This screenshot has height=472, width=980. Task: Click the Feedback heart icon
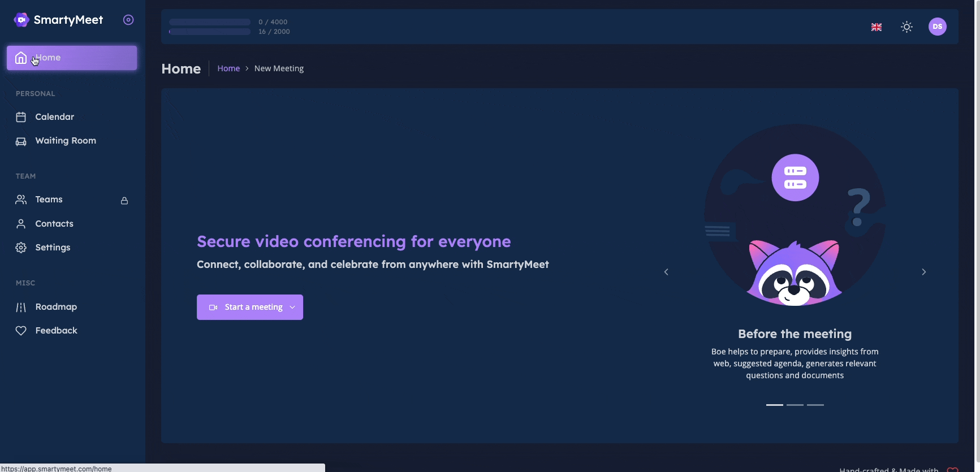(x=21, y=331)
